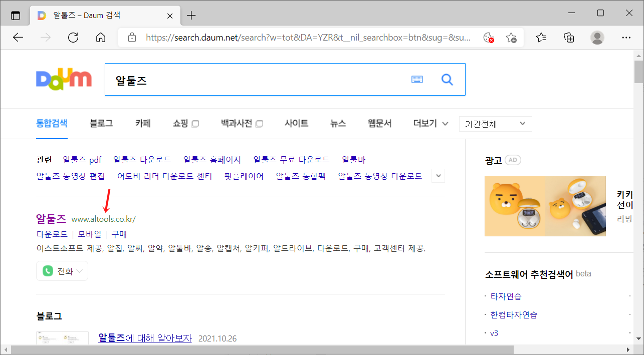
Task: Open the 구매 sublink under 알툴즈
Action: (x=119, y=234)
